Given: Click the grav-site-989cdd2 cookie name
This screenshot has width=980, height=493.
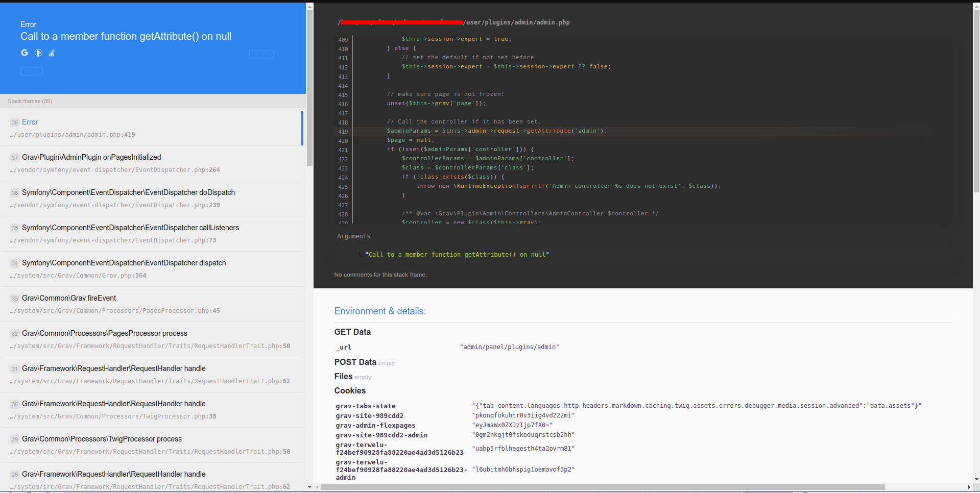Looking at the screenshot, I should pos(369,416).
